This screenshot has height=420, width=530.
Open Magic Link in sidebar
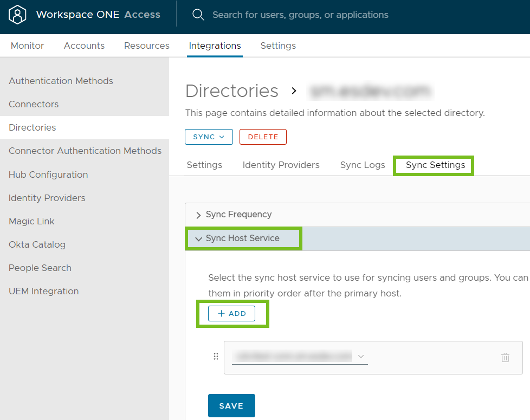click(31, 221)
